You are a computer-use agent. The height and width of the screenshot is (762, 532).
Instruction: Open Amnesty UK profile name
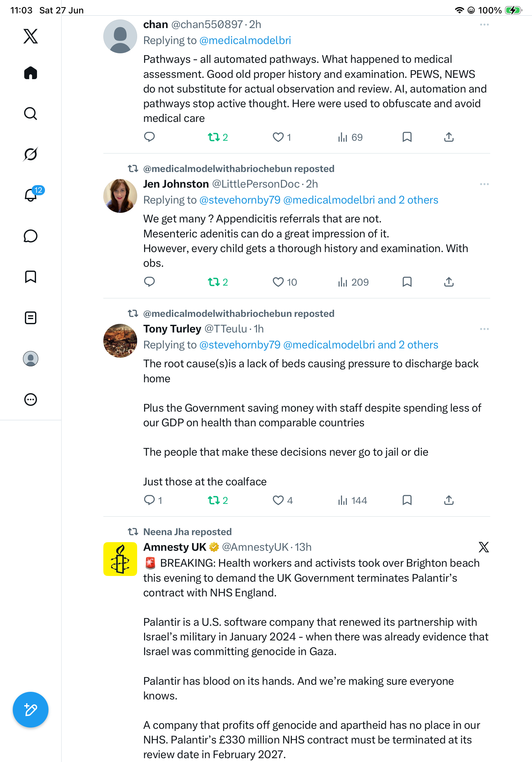174,547
